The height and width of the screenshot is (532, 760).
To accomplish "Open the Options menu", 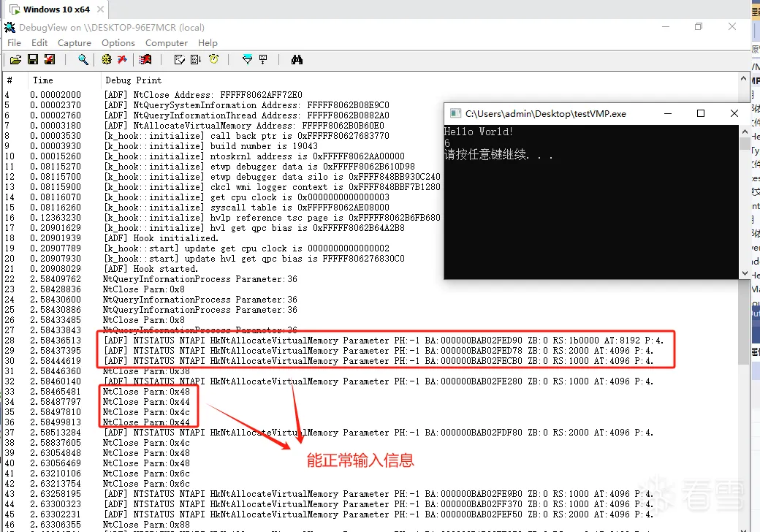I will 118,42.
